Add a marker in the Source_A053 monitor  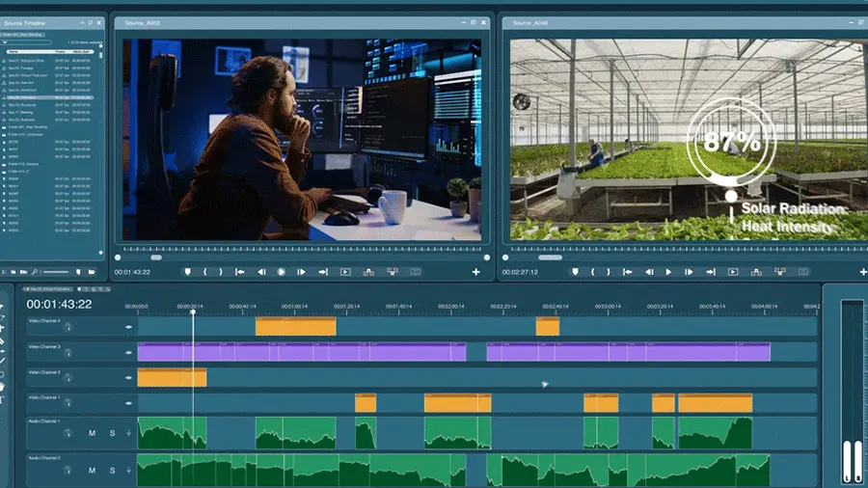pos(187,272)
